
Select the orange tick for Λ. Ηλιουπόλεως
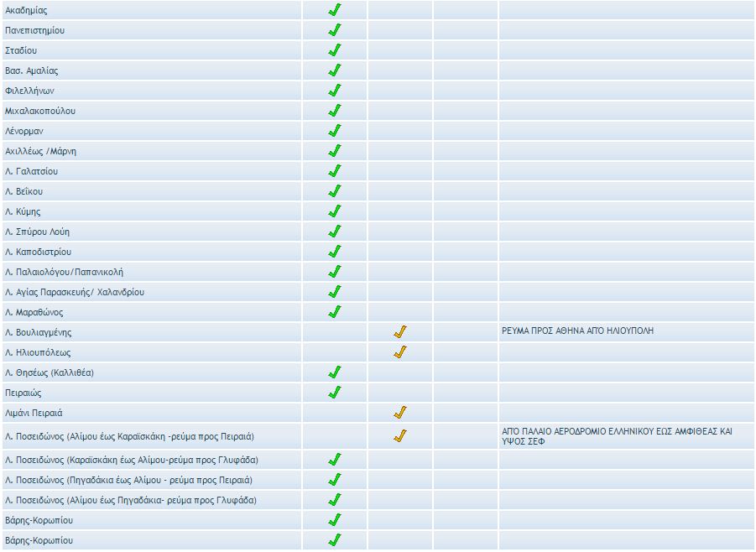coord(400,352)
